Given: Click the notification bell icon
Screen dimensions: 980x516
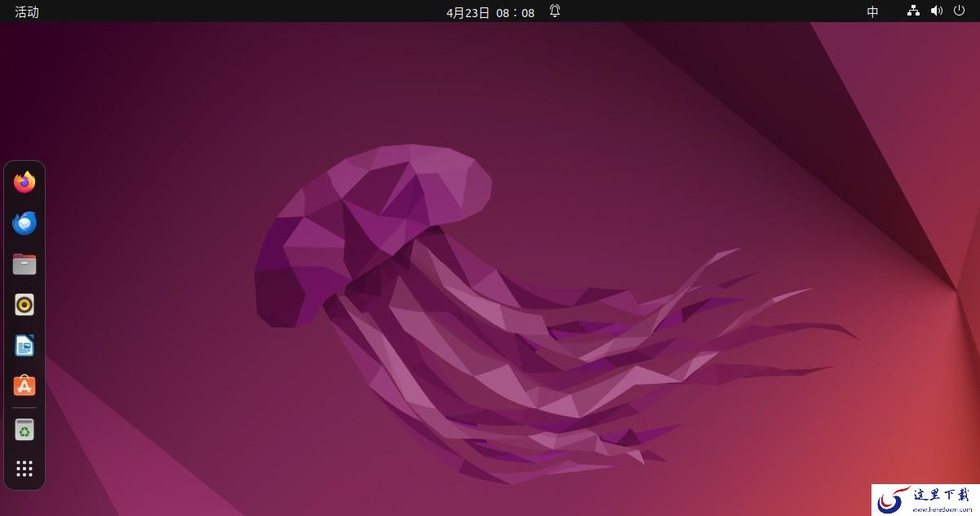Looking at the screenshot, I should 555,11.
